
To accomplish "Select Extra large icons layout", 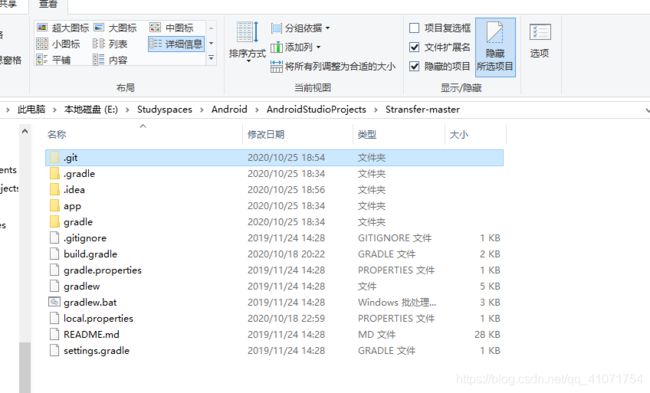I will pyautogui.click(x=63, y=28).
